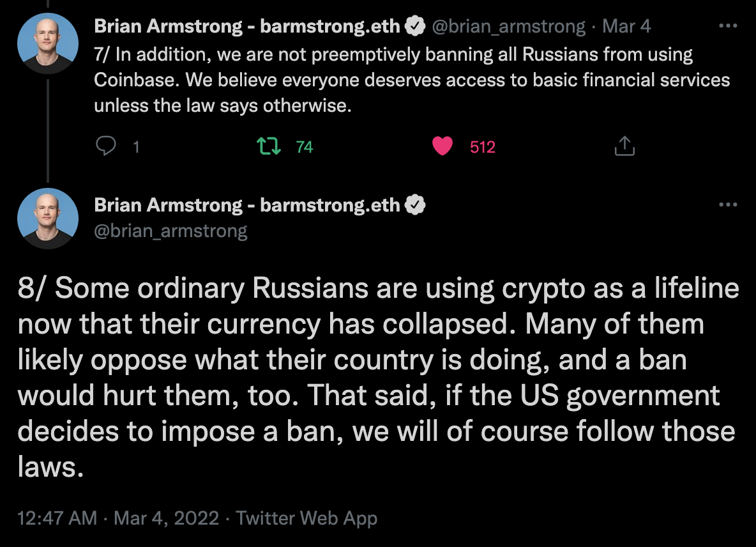Open Brian Armstrong's avatar on tweet 8

click(48, 219)
